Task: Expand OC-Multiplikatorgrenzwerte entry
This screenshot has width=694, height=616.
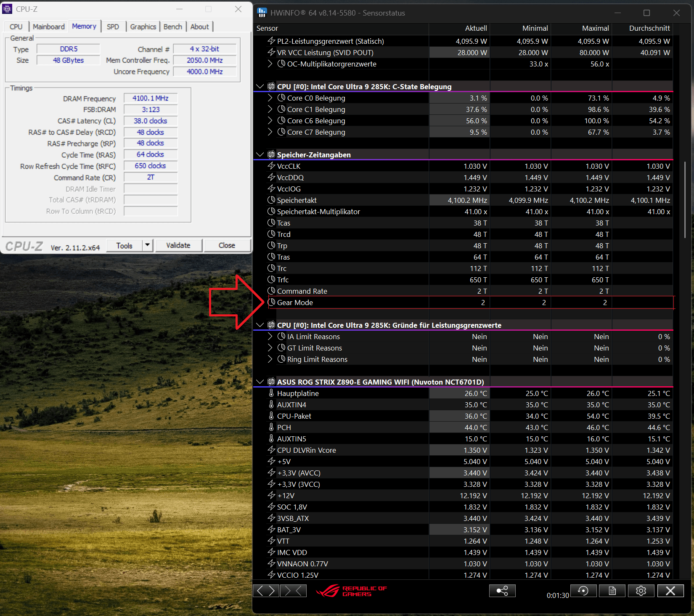Action: click(x=270, y=64)
